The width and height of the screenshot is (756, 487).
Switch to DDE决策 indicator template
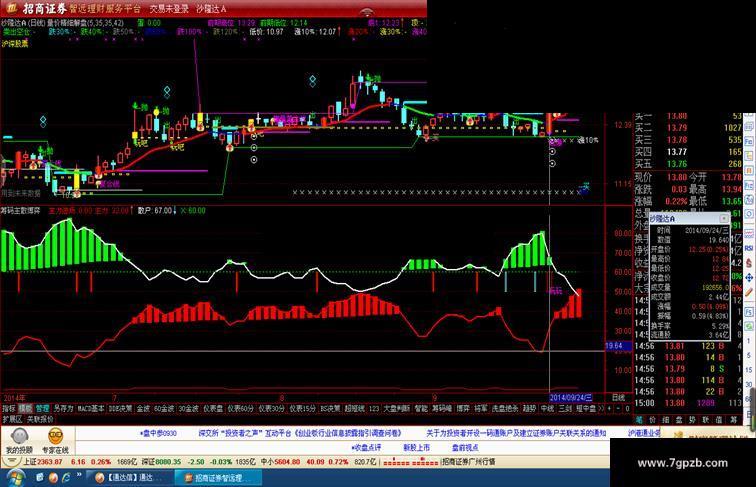pos(121,408)
